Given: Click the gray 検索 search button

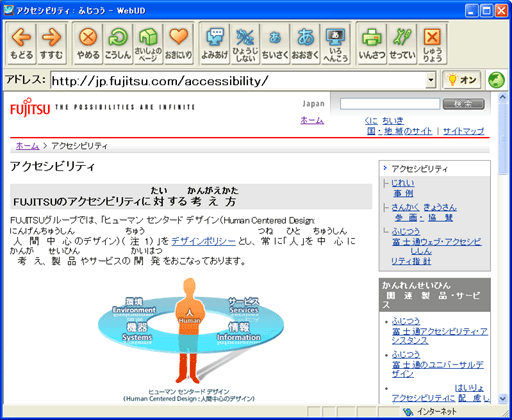Looking at the screenshot, I should tap(463, 104).
